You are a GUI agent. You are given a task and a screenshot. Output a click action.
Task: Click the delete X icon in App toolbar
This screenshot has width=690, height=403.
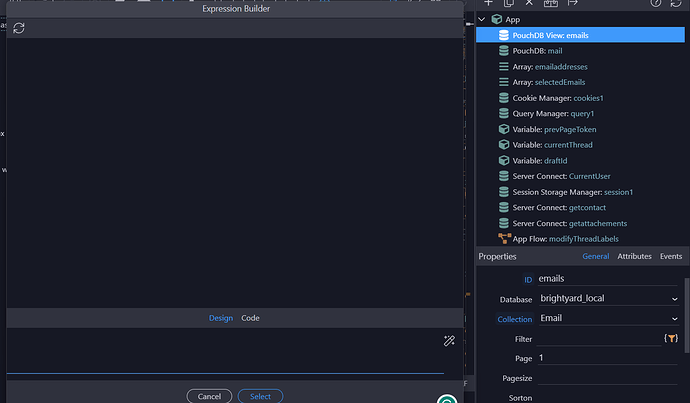click(x=529, y=3)
